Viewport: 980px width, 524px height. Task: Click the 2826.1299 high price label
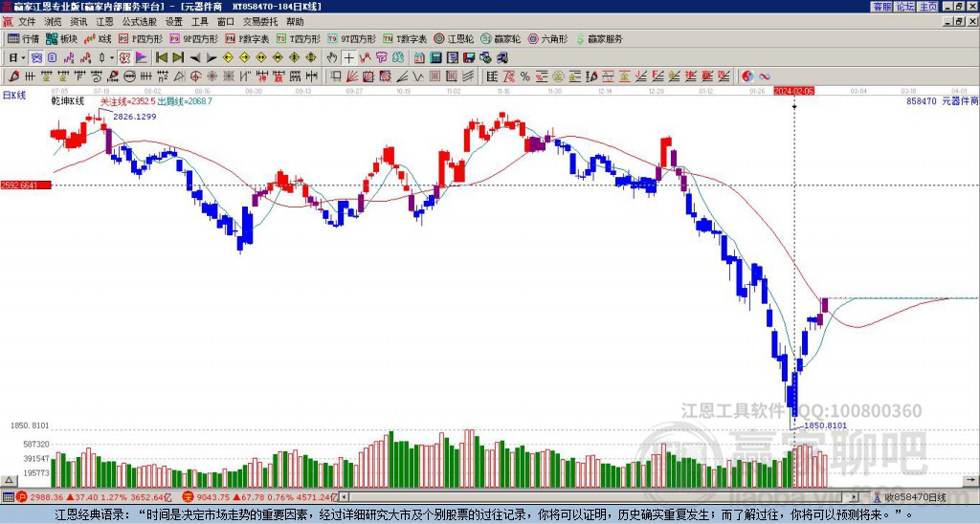134,117
